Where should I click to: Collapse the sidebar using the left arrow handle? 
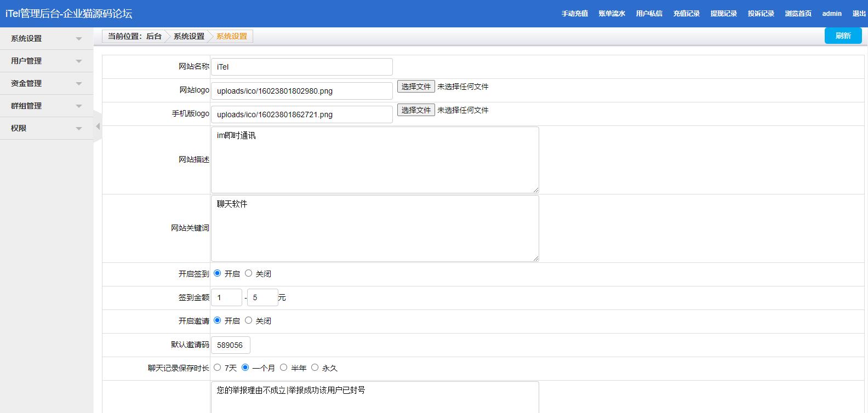98,127
